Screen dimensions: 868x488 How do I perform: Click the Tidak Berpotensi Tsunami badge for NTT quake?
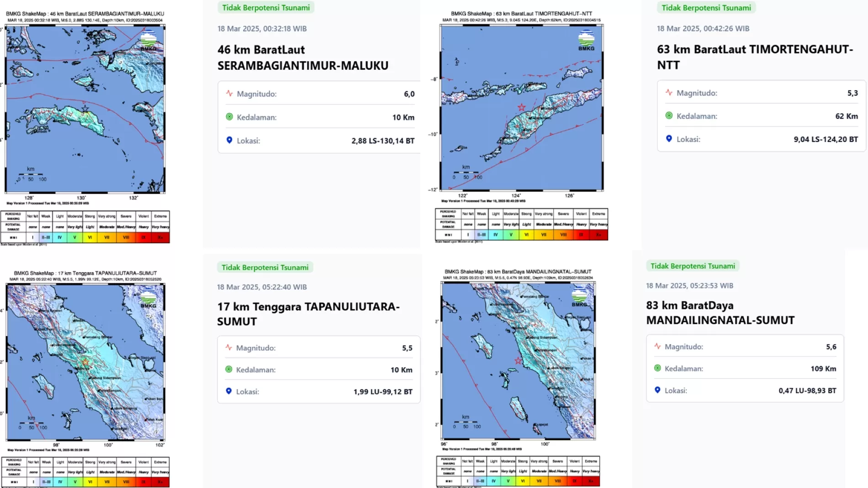706,7
